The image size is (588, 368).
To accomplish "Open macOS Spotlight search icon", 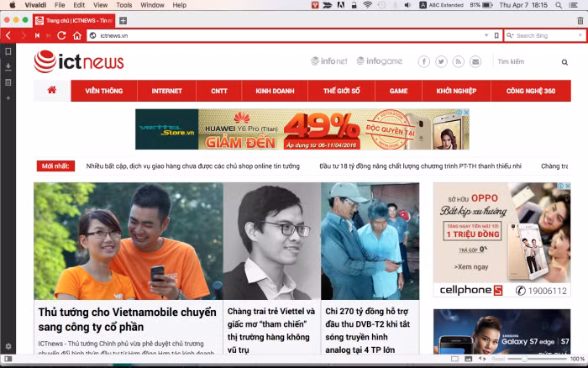I will coord(559,5).
